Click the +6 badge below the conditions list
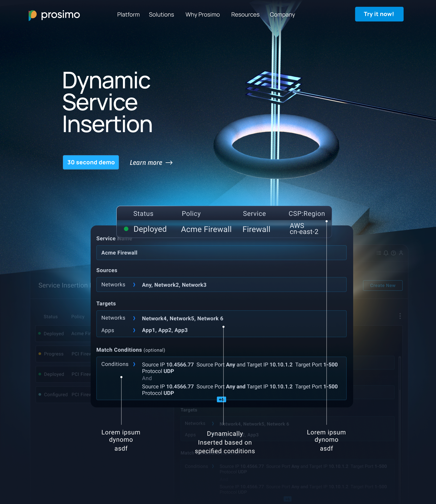This screenshot has width=436, height=504. 221,399
